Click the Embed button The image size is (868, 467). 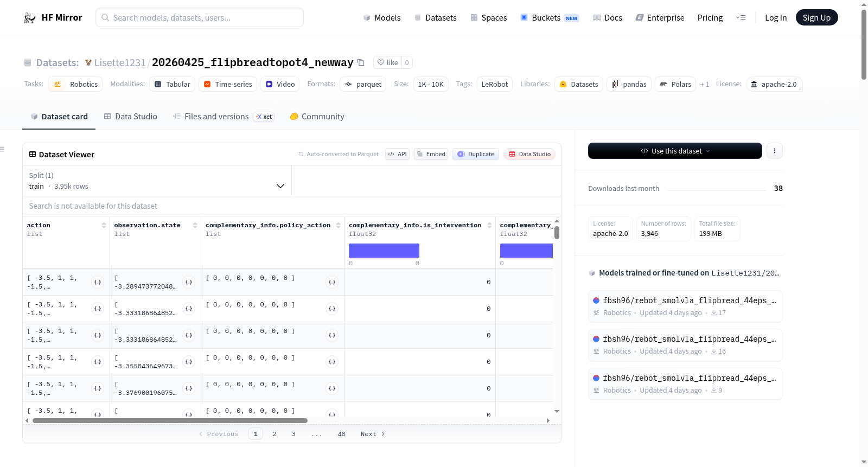[431, 154]
